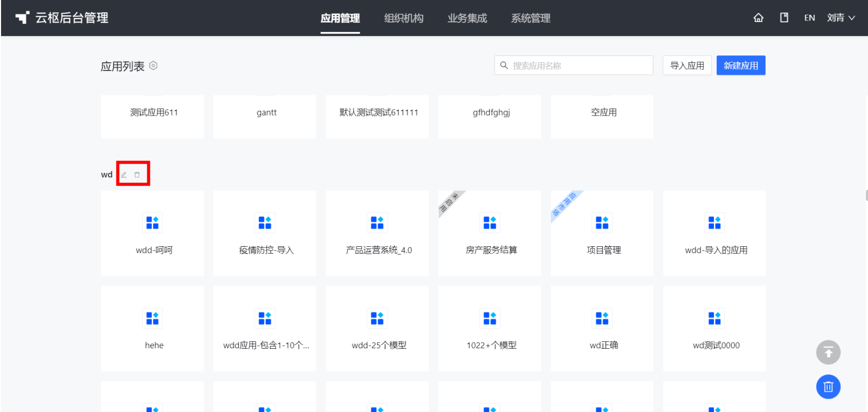Click the wdd-呵呵 app icon
Screen dimensions: 868x412
[153, 223]
